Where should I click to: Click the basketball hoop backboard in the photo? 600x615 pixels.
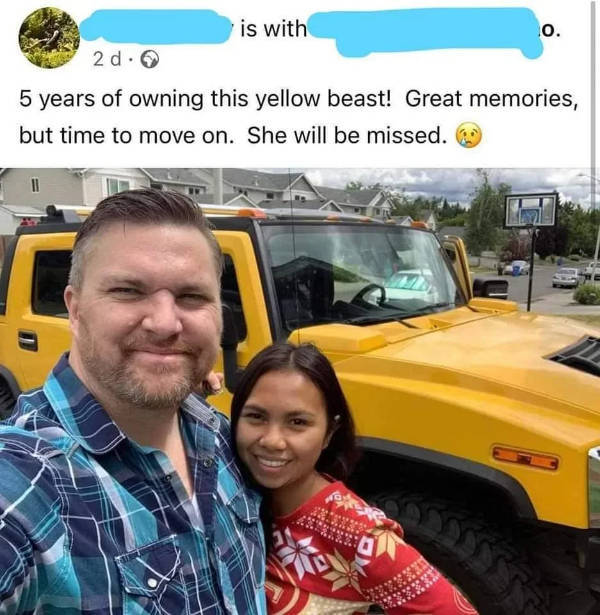coord(531,210)
